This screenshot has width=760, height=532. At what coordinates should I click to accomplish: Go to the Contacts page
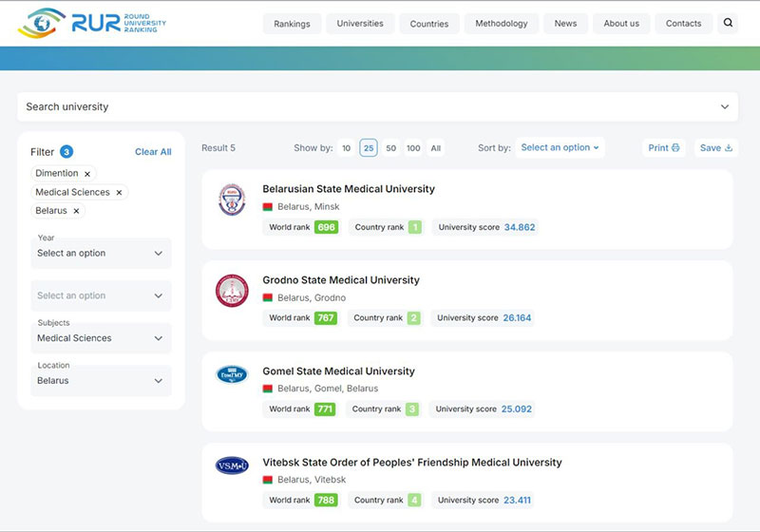683,23
